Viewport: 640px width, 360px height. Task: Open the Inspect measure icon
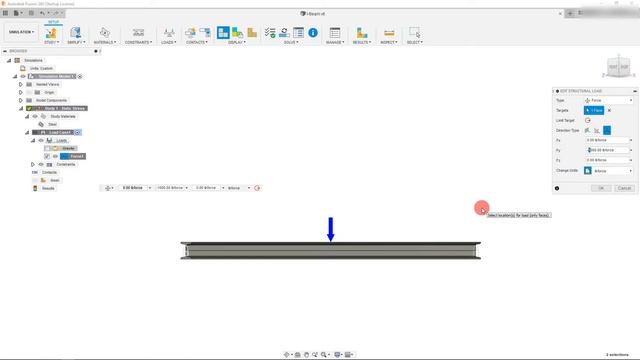389,33
